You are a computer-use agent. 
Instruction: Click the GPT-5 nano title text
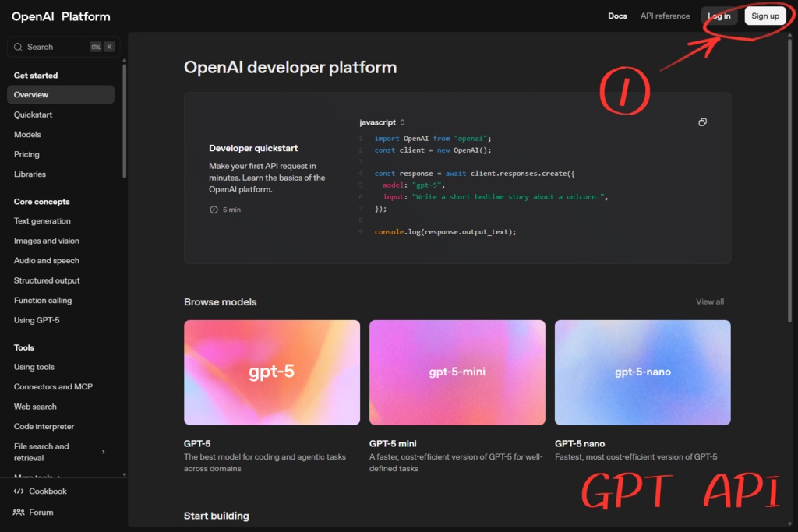pyautogui.click(x=580, y=443)
